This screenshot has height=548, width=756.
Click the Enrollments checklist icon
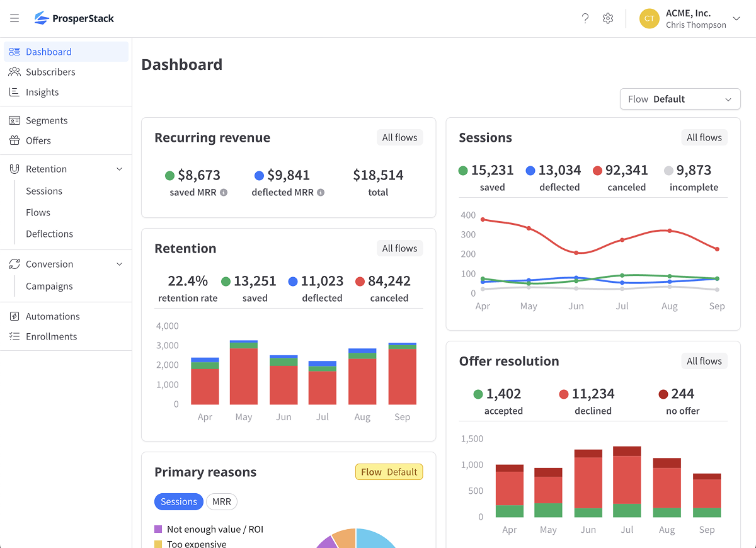coord(14,336)
